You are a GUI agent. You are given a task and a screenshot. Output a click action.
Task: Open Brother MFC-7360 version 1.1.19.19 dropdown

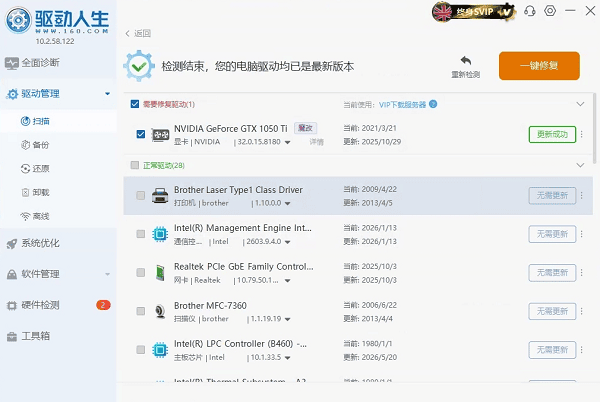[287, 319]
